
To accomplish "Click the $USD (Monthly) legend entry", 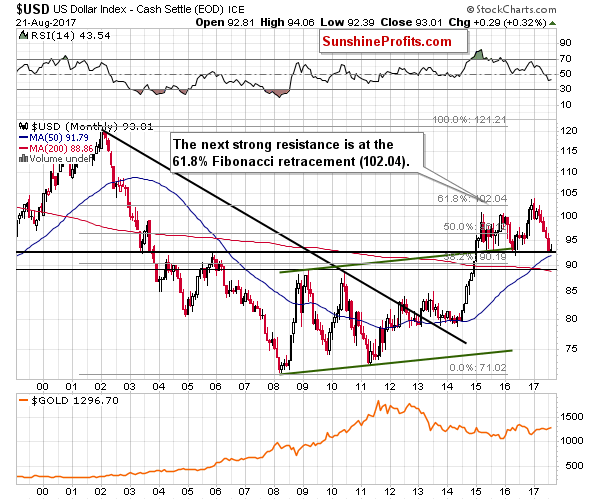I will pyautogui.click(x=92, y=126).
